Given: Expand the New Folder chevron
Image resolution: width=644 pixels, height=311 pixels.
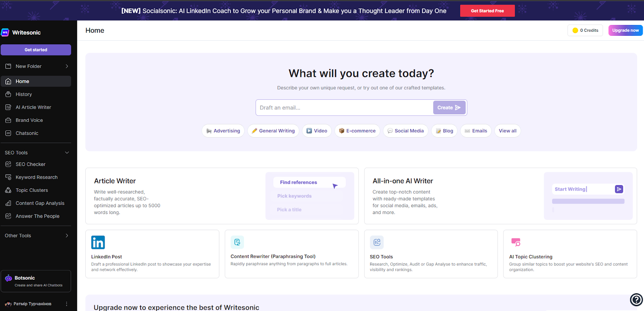Looking at the screenshot, I should [67, 66].
